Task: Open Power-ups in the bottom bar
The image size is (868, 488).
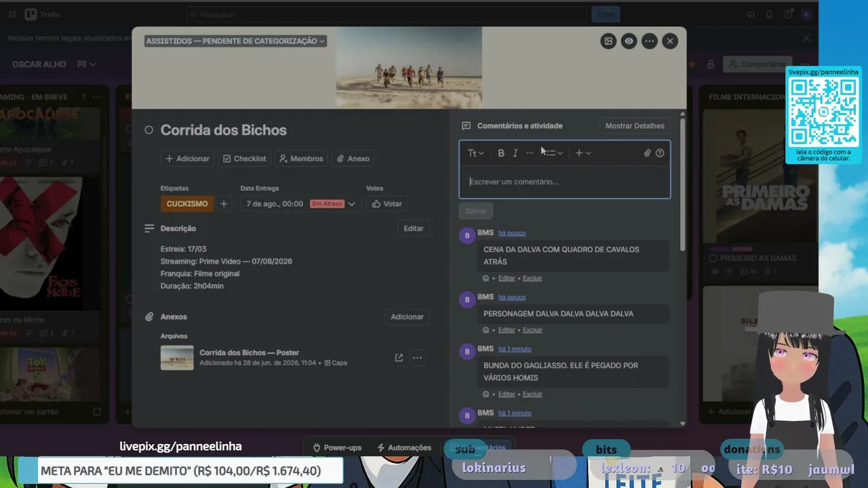Action: click(x=337, y=448)
